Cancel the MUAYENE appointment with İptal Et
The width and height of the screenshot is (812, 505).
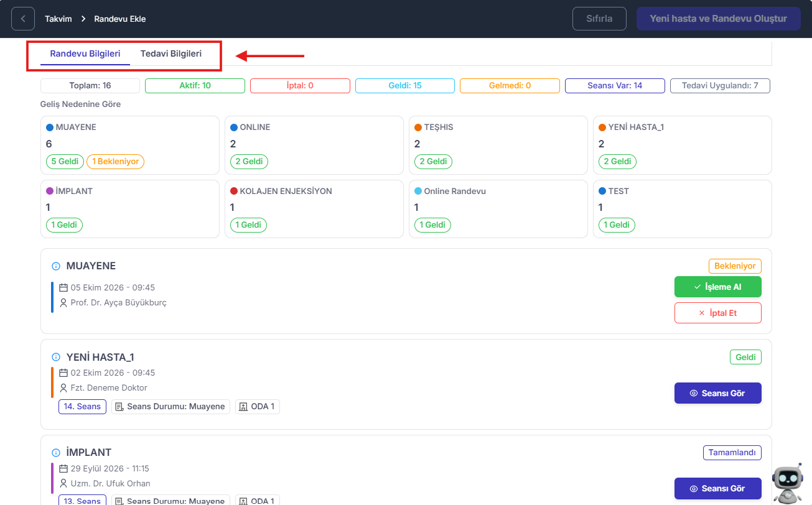click(718, 313)
